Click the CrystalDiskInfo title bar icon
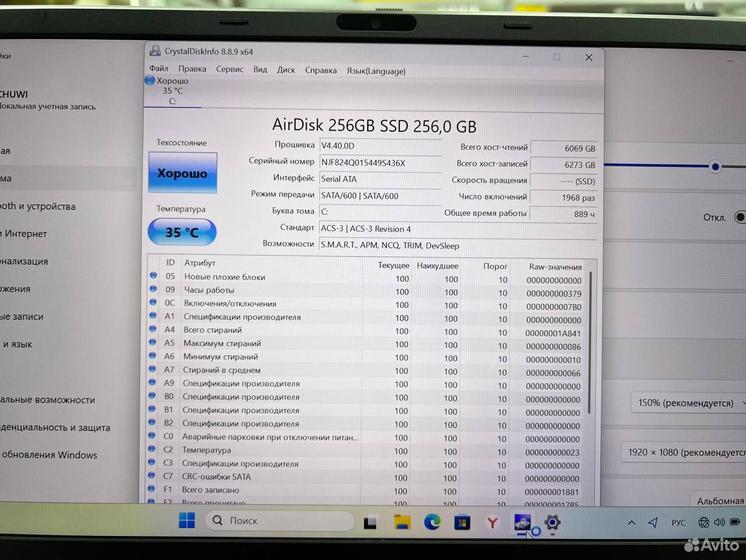 click(155, 50)
